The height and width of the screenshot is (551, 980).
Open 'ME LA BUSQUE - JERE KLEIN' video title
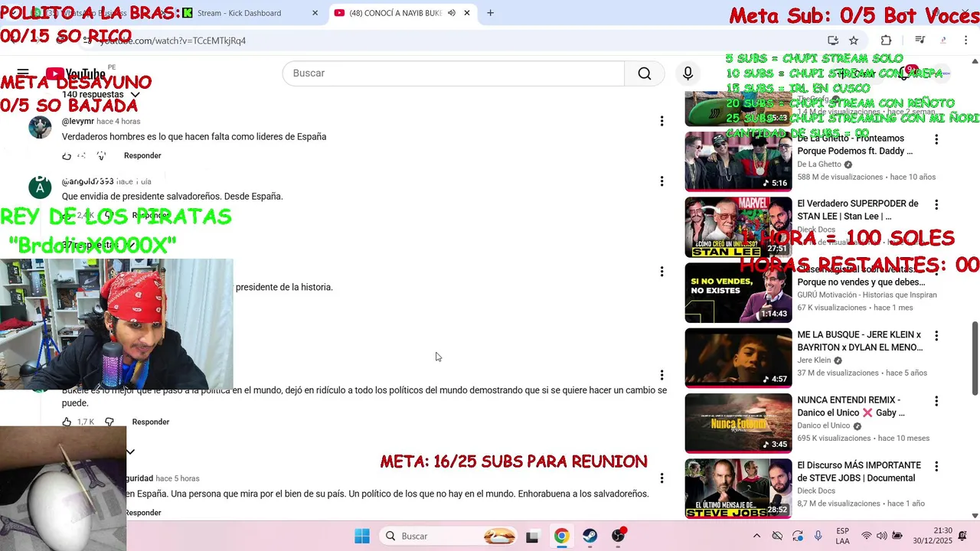click(x=860, y=341)
